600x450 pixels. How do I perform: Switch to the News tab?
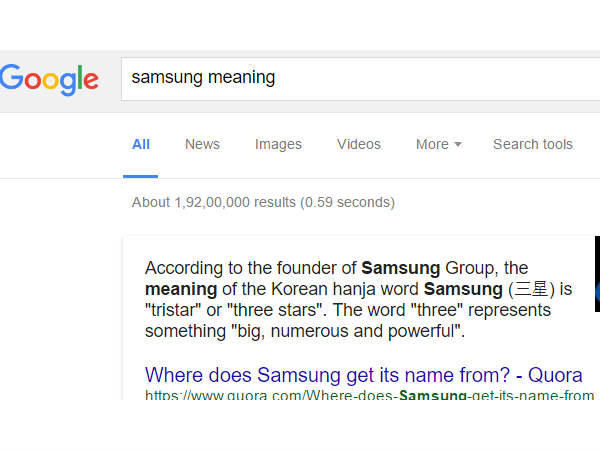pyautogui.click(x=202, y=144)
